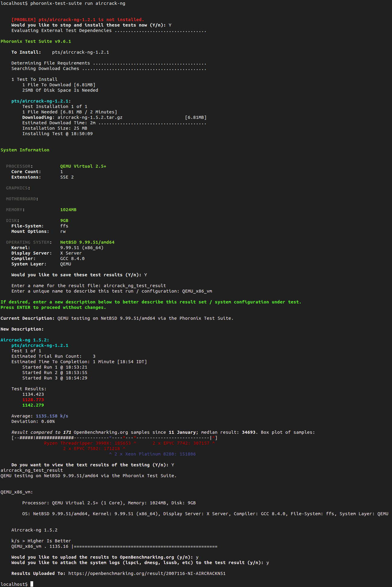Click red lowest result '1128.773'

(x=33, y=400)
